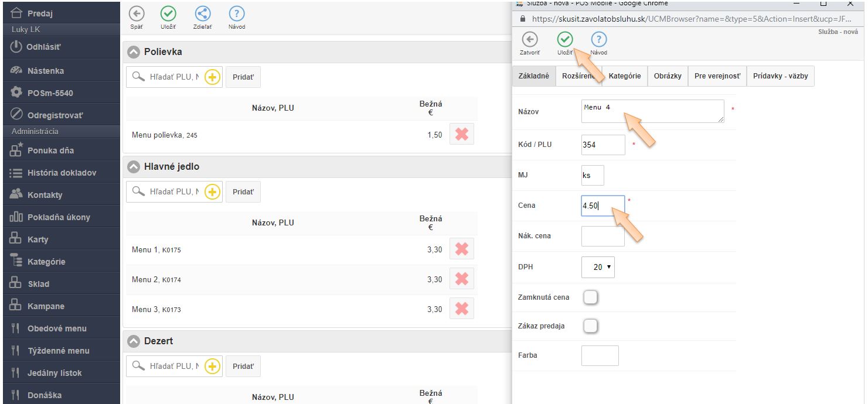Delete Menu 2 using red X
868x404 pixels.
tap(462, 279)
